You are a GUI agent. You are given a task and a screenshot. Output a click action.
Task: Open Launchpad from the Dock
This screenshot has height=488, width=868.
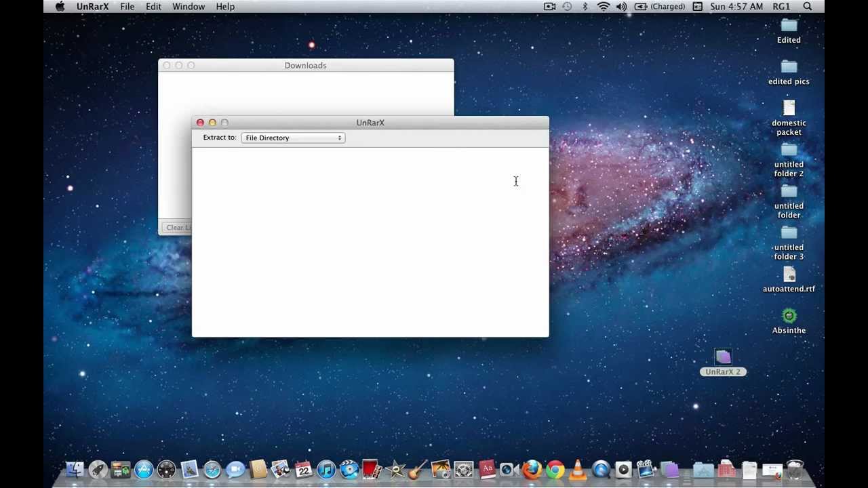point(98,469)
